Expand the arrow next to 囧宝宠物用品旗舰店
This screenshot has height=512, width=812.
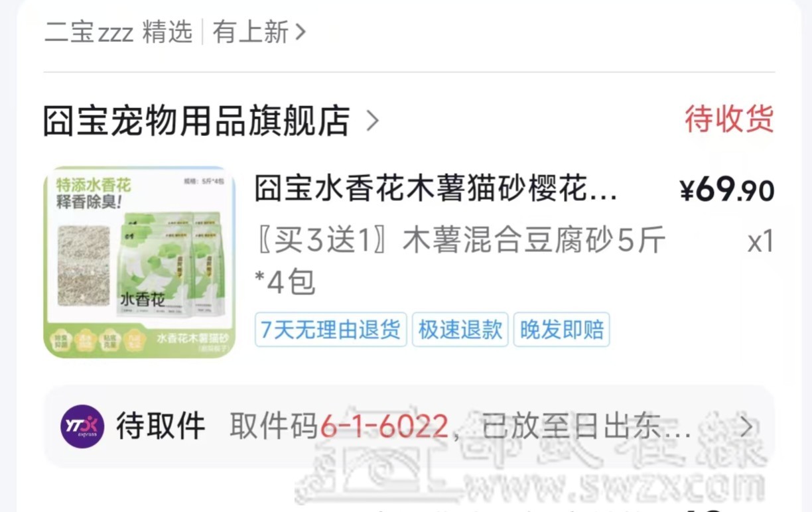point(372,121)
